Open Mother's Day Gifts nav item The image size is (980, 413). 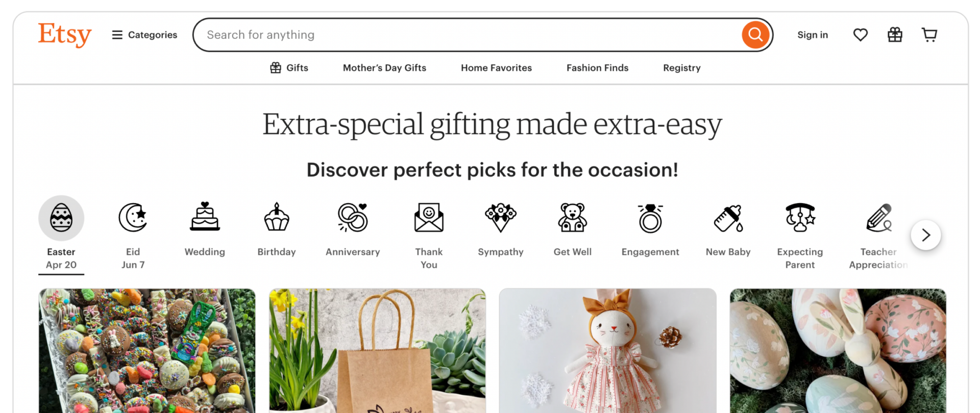point(384,68)
